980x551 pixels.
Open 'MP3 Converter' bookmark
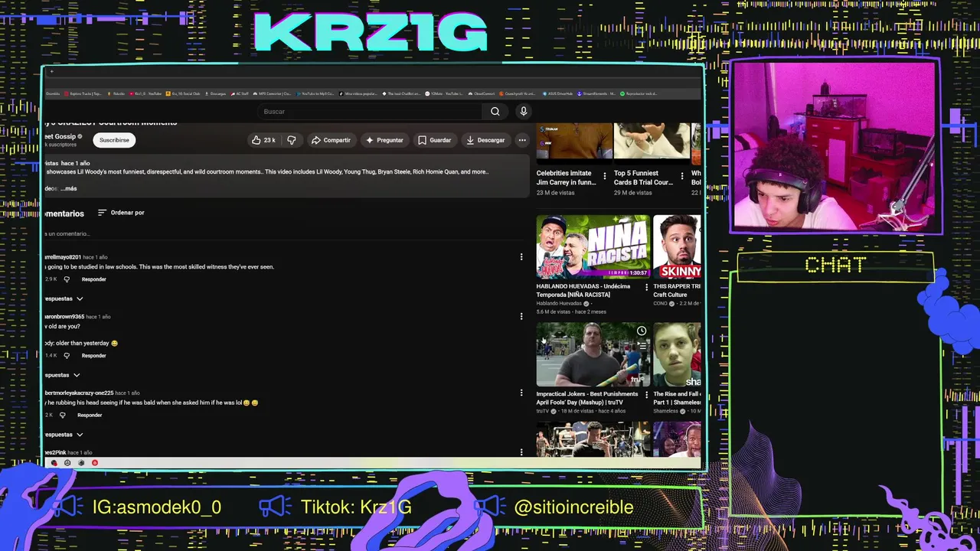[x=273, y=93]
